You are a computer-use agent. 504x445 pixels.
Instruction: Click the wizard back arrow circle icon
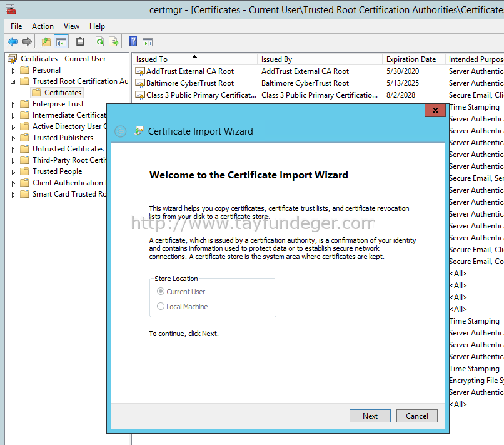click(x=121, y=131)
